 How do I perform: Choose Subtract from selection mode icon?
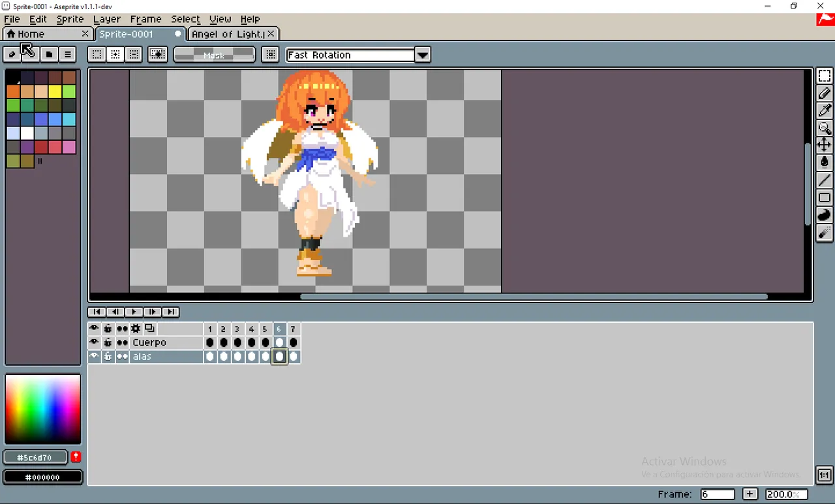click(x=133, y=54)
